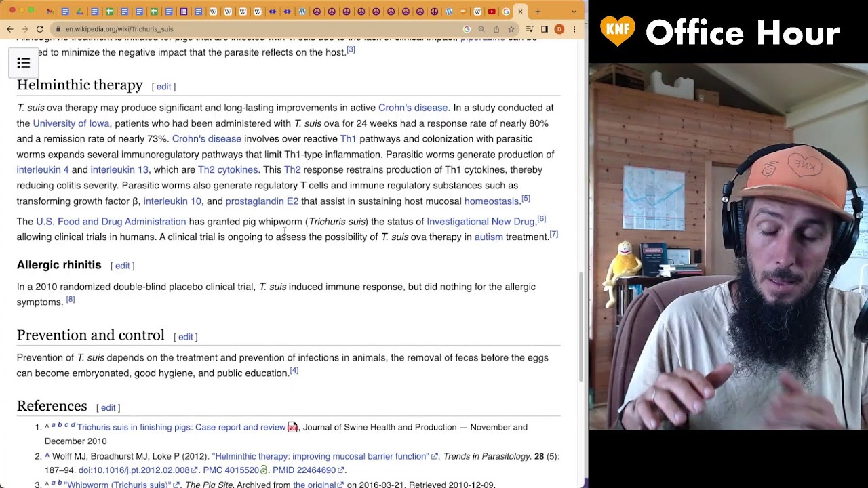Switch to the Gmail tab
The image size is (868, 488).
click(x=50, y=12)
